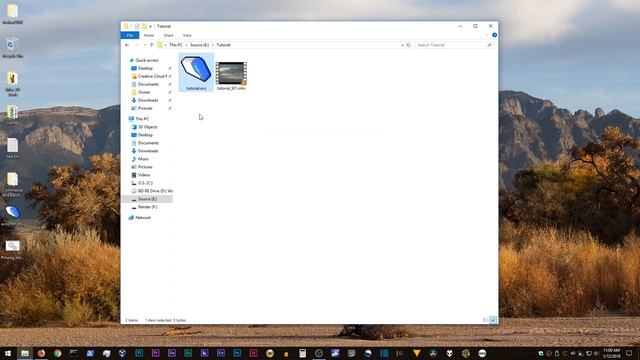Screen dimensions: 640x360
Task: Open Music under This PC
Action: click(x=143, y=159)
